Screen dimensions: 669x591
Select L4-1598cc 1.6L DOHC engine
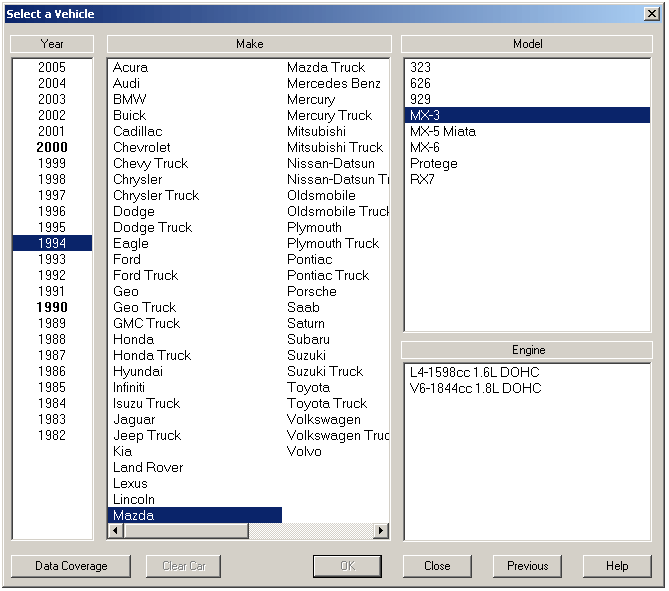tap(527, 372)
